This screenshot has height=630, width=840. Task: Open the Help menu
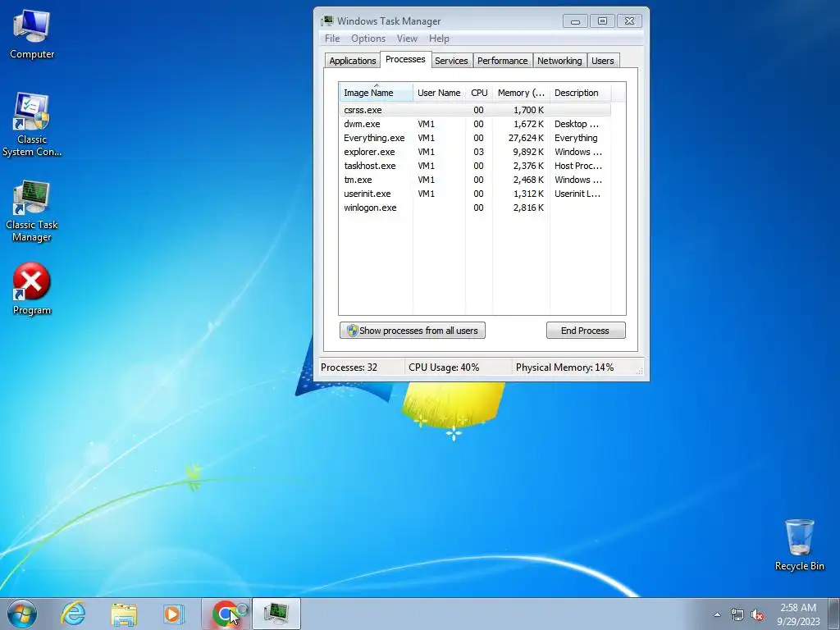(x=439, y=39)
